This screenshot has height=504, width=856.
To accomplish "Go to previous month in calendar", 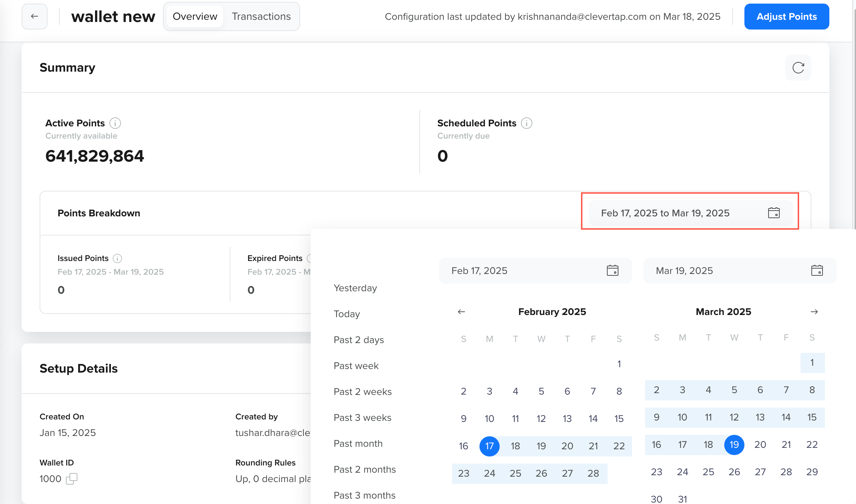I will point(461,312).
